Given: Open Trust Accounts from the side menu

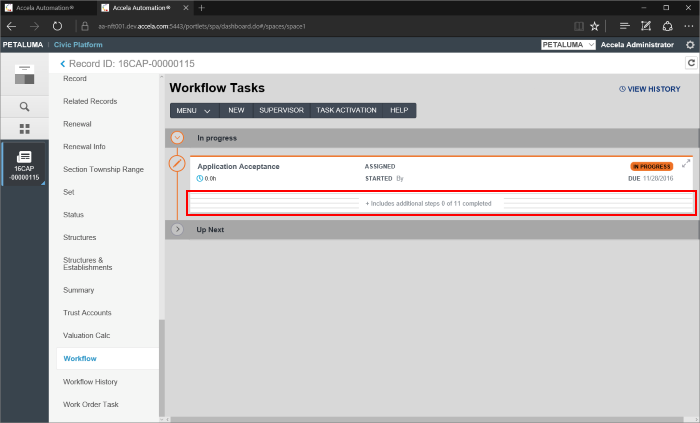Looking at the screenshot, I should coord(87,313).
